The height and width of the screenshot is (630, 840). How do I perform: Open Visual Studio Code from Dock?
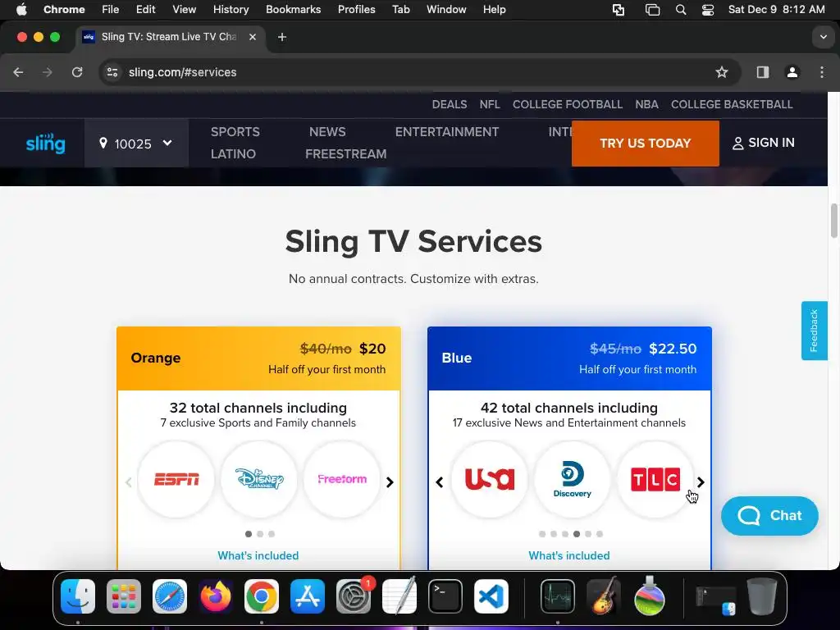click(492, 596)
